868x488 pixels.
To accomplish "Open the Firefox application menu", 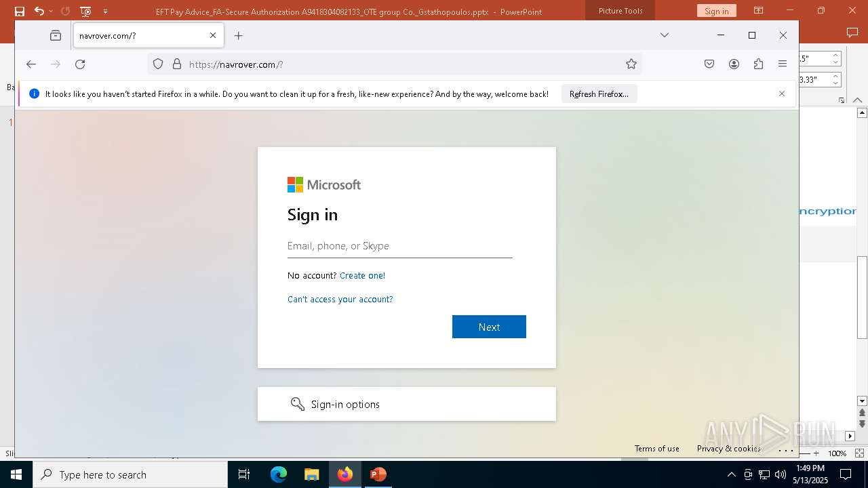I will [x=783, y=64].
